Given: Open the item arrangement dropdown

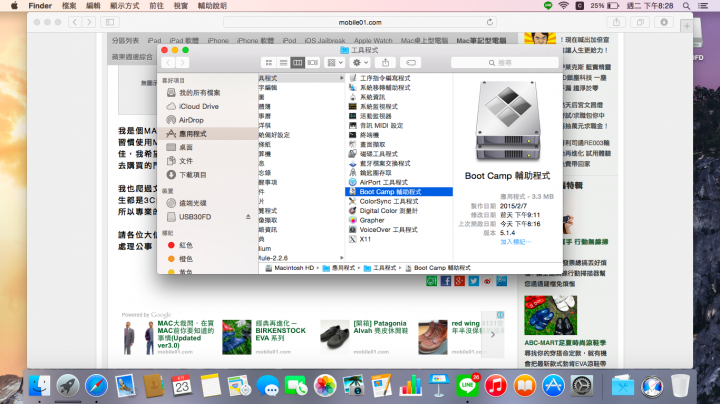Looking at the screenshot, I should coord(335,62).
